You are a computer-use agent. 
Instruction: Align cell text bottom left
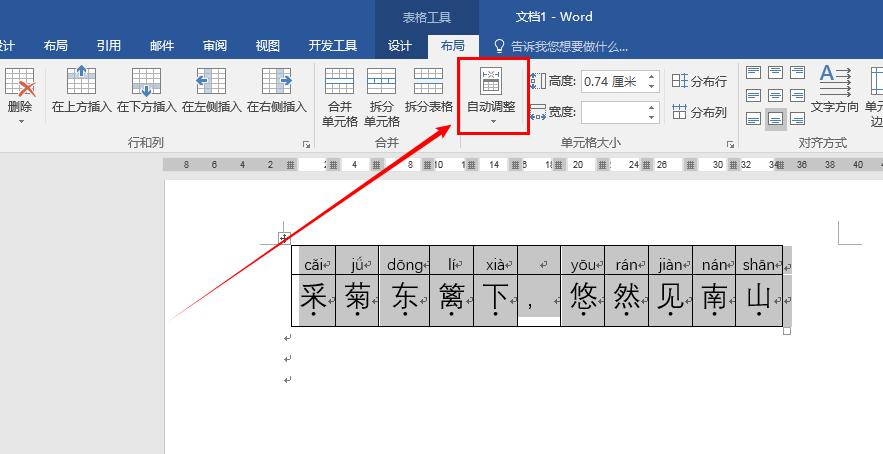point(753,119)
